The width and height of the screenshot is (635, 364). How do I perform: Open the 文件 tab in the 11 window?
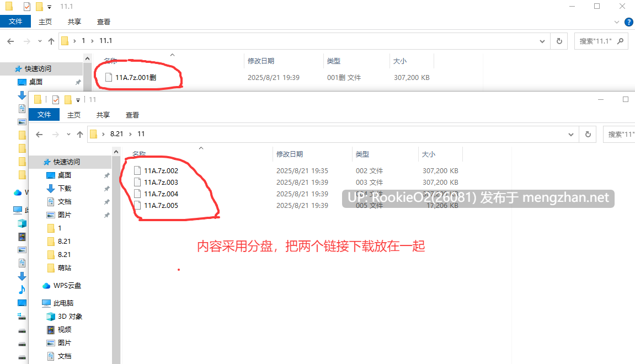(44, 115)
